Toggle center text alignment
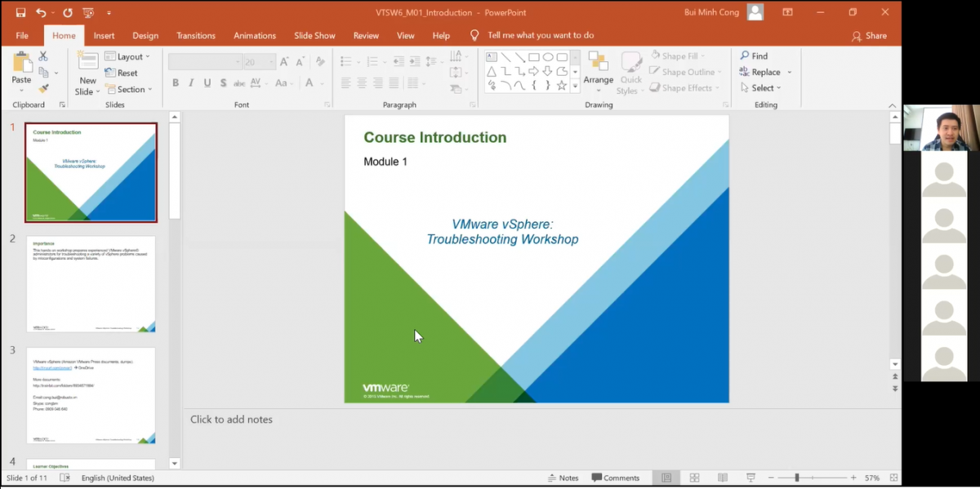This screenshot has height=489, width=980. coord(362,83)
